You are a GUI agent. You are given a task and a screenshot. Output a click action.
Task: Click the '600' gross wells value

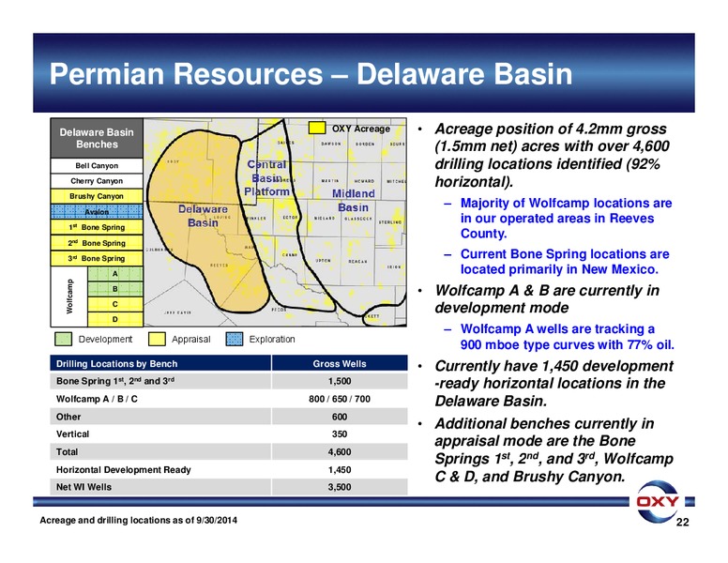(x=340, y=417)
